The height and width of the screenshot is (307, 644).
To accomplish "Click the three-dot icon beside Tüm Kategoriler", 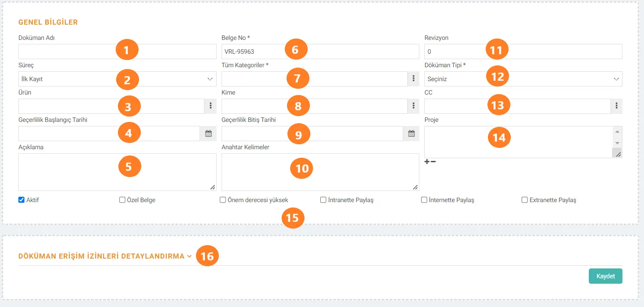I will click(x=413, y=79).
